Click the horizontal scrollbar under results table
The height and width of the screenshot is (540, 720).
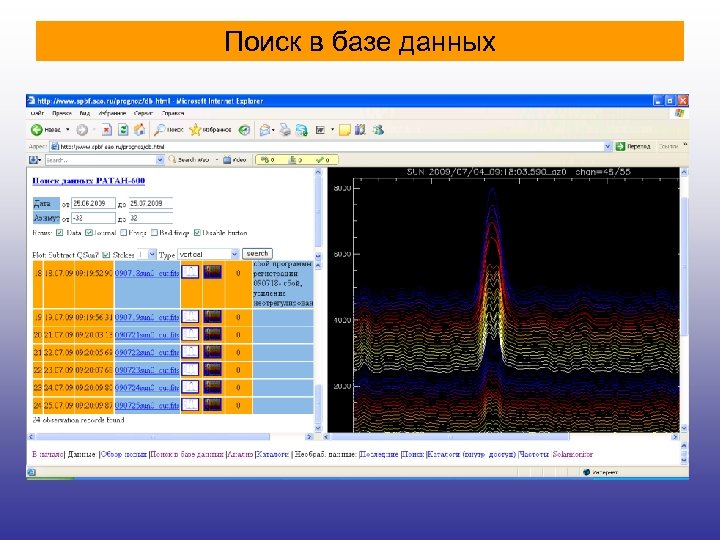click(x=171, y=437)
